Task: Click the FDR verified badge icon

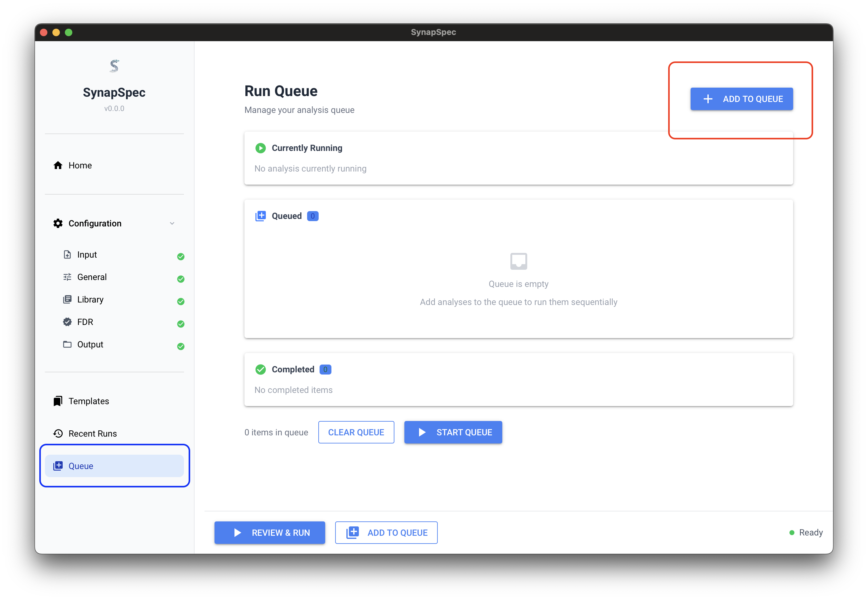Action: click(67, 322)
